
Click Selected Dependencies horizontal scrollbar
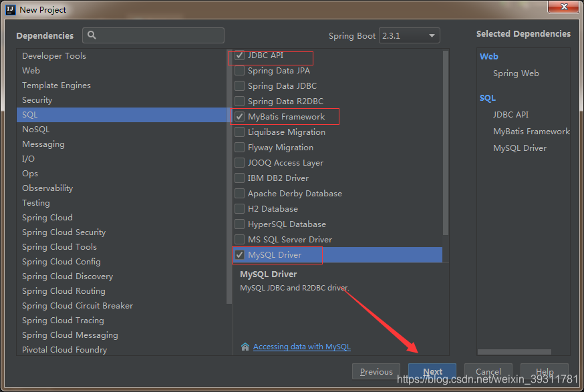click(515, 352)
